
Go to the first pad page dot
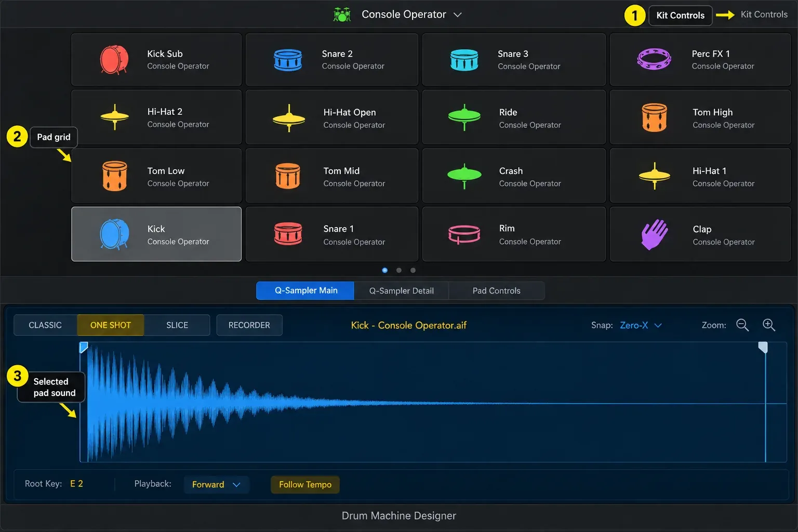(385, 270)
